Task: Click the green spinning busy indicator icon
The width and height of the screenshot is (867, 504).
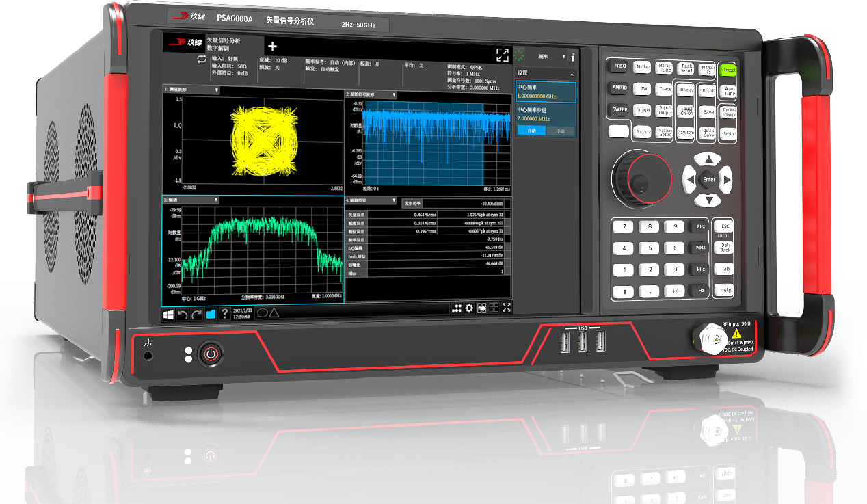Action: click(x=519, y=56)
